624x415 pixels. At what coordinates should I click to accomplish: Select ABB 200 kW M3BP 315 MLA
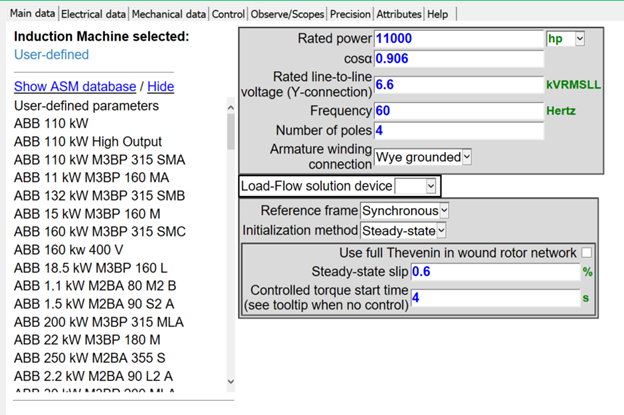point(99,322)
